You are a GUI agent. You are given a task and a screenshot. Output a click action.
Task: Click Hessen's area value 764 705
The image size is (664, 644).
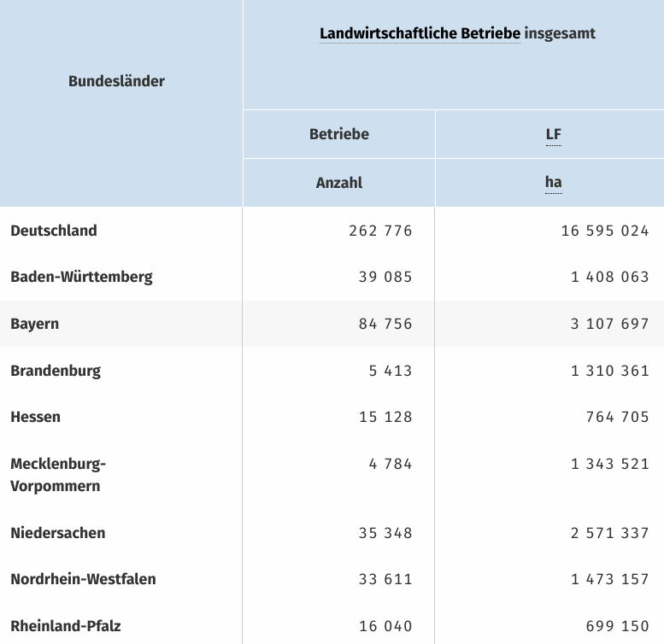click(618, 417)
